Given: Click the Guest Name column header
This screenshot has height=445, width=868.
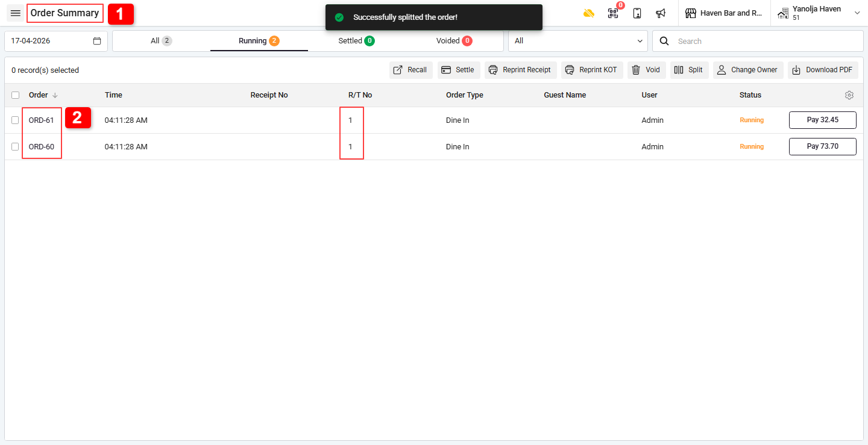Looking at the screenshot, I should coord(565,95).
